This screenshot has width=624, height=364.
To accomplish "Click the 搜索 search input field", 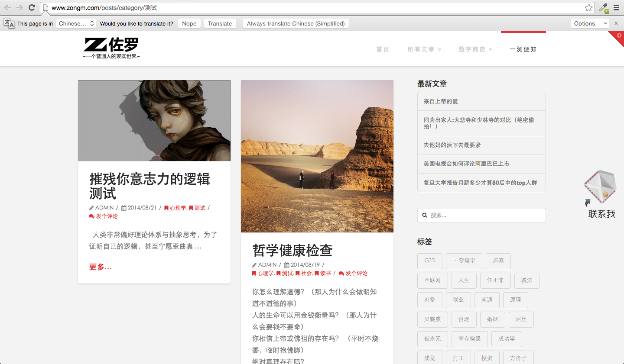I will [x=481, y=215].
